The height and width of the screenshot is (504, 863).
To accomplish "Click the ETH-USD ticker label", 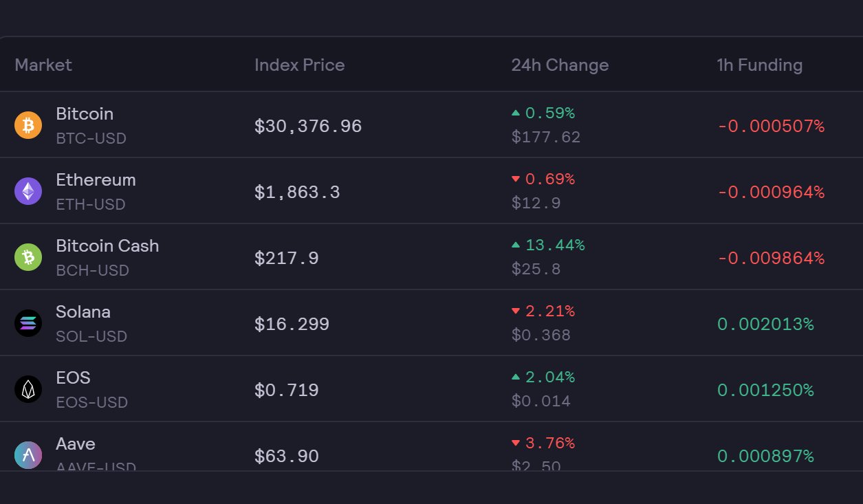I will pyautogui.click(x=91, y=204).
